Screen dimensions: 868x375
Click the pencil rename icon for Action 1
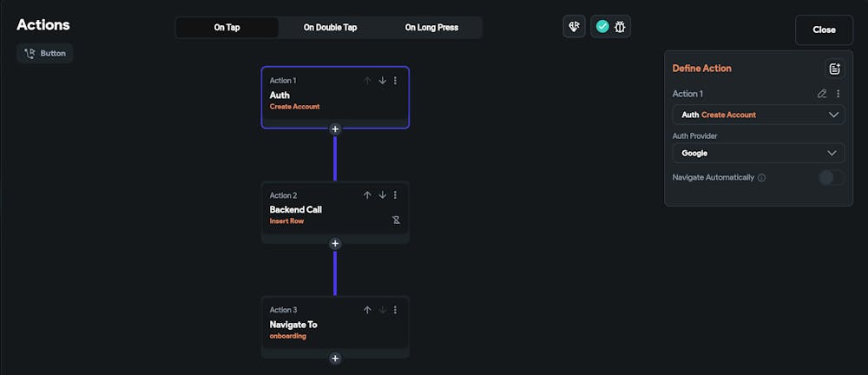pyautogui.click(x=822, y=94)
